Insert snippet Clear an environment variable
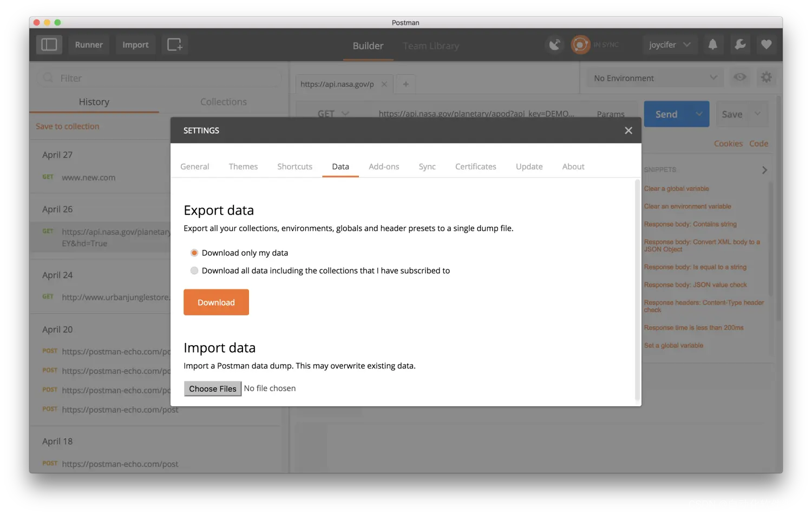The width and height of the screenshot is (812, 515). (687, 207)
